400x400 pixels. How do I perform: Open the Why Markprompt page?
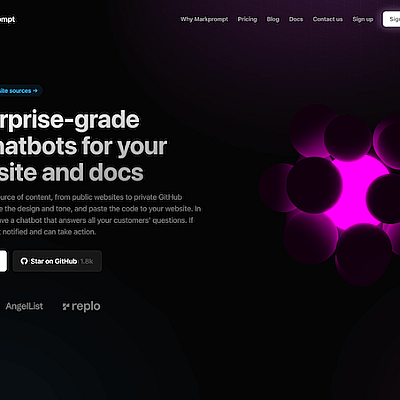204,19
